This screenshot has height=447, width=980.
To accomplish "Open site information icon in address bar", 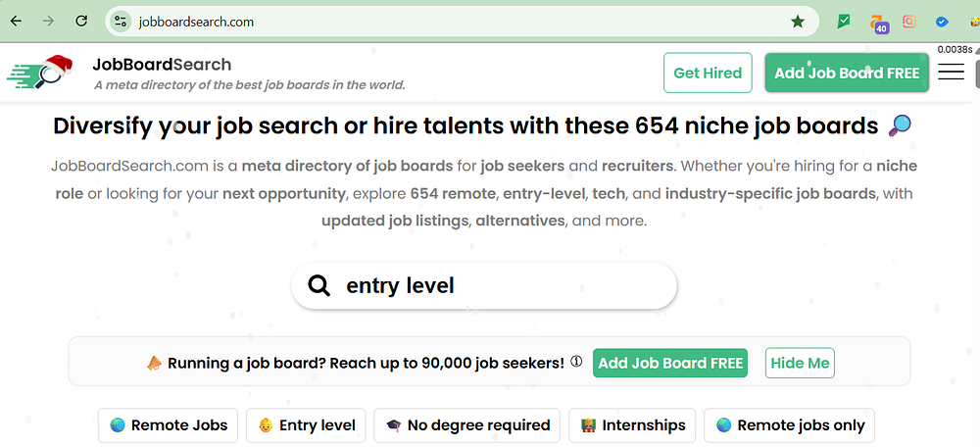I will click(121, 21).
